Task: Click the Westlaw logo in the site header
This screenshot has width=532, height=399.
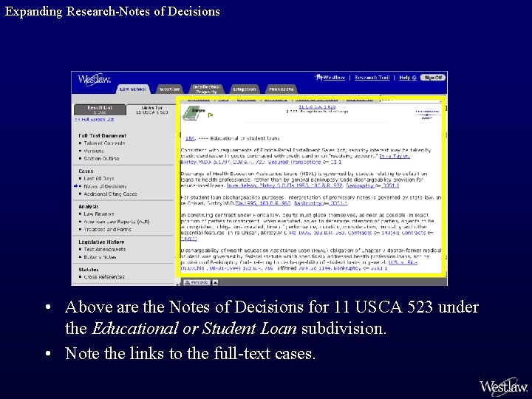Action: [x=94, y=79]
